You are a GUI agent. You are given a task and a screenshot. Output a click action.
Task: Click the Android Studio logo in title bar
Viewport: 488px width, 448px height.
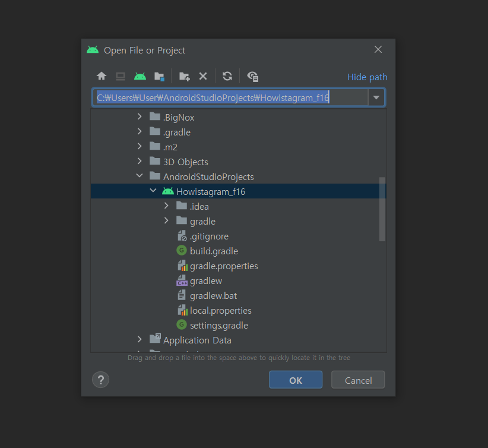[93, 50]
